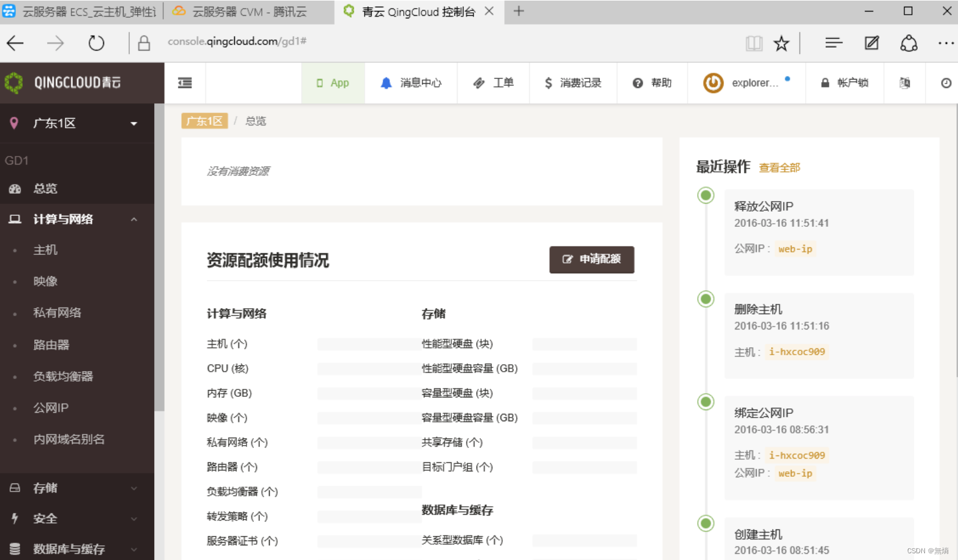Click the 帐户锁 account lock button
958x560 pixels.
pos(845,83)
